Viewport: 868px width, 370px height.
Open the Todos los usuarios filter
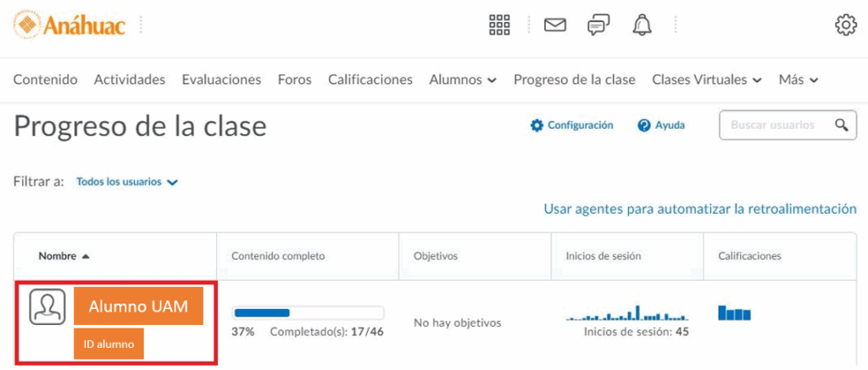coord(127,182)
